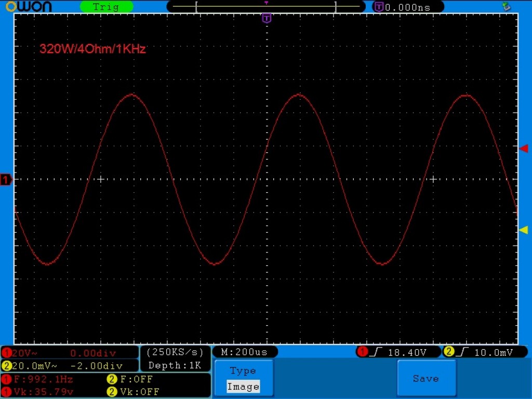Click the channel 2 F:OFF readout
The width and height of the screenshot is (532, 399).
[137, 379]
